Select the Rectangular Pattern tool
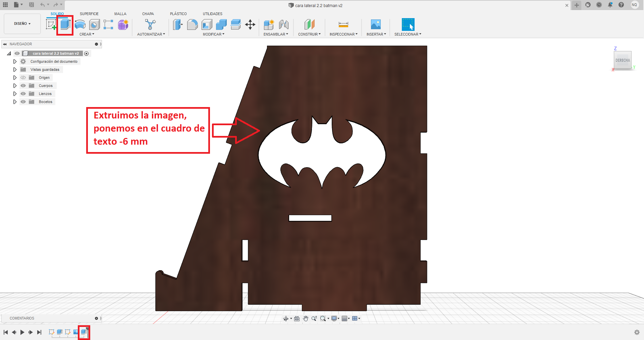 tap(108, 25)
